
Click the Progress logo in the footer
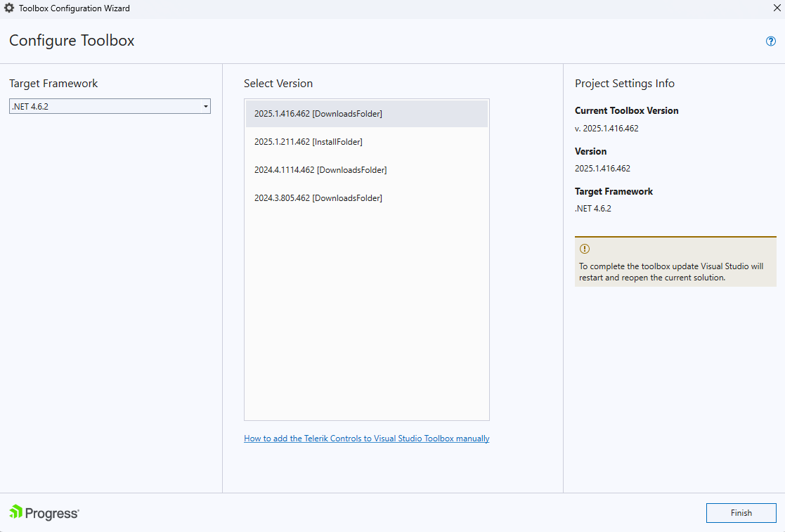click(x=43, y=513)
